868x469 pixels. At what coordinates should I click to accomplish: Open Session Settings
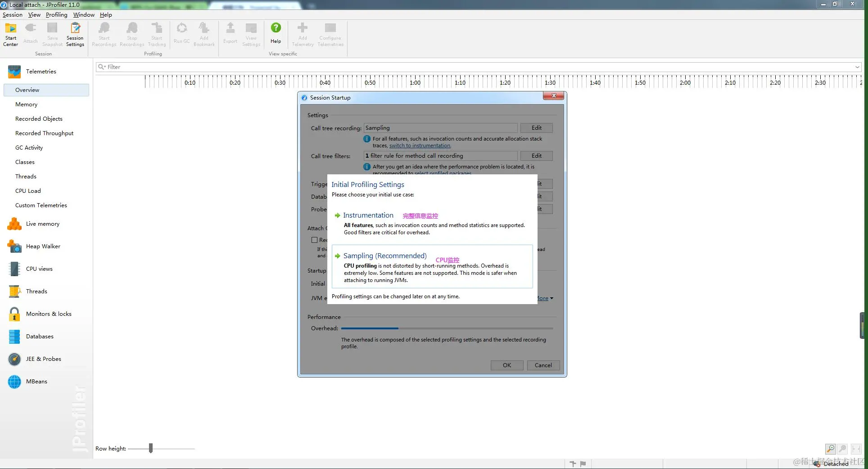click(x=75, y=34)
